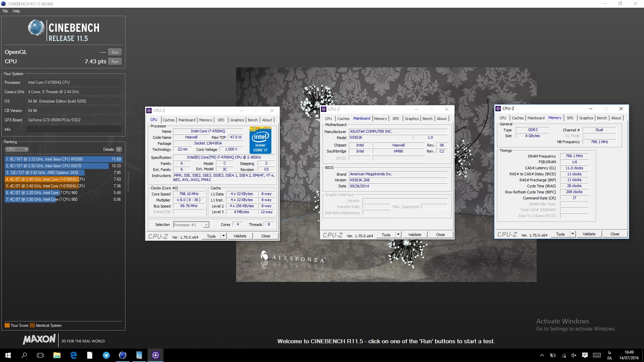The width and height of the screenshot is (644, 362).
Task: Select ranking row Intel Xeon CPU W5590
Action: click(x=63, y=159)
